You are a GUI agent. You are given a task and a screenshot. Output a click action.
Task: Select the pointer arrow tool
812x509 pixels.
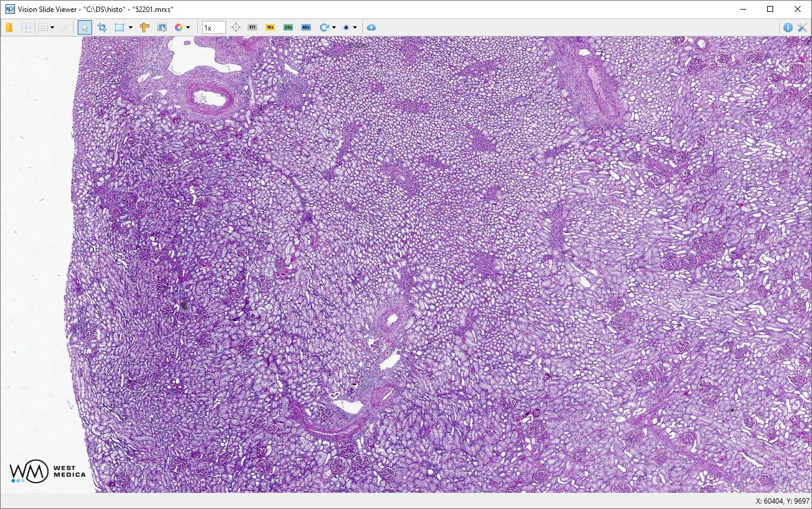85,27
